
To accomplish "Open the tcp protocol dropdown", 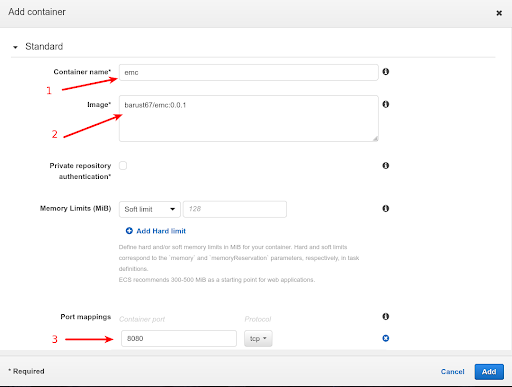I will [258, 339].
